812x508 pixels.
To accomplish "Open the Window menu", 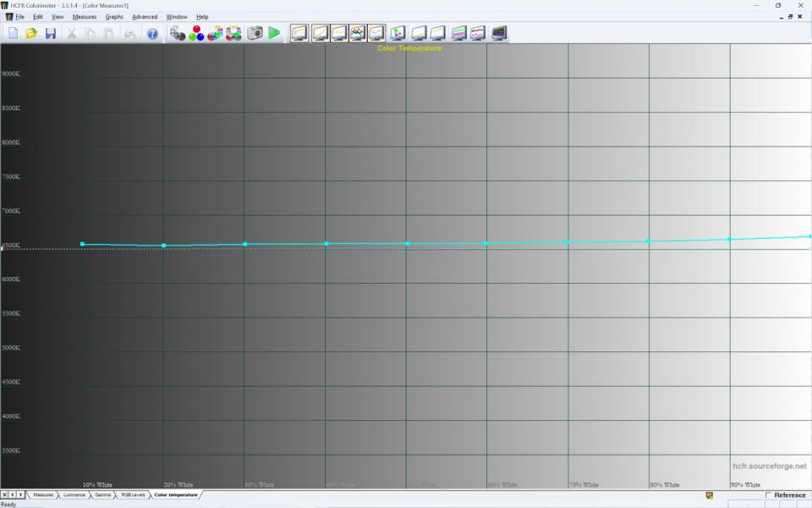I will point(177,17).
